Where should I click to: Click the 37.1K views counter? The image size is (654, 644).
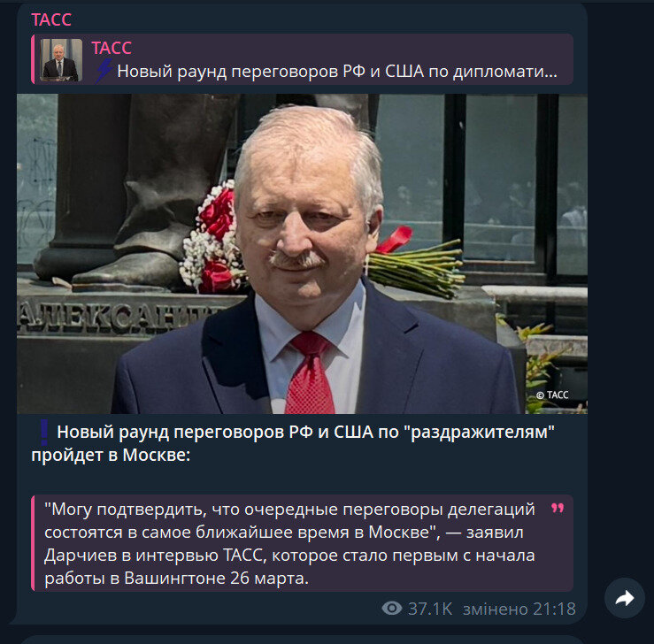[430, 609]
